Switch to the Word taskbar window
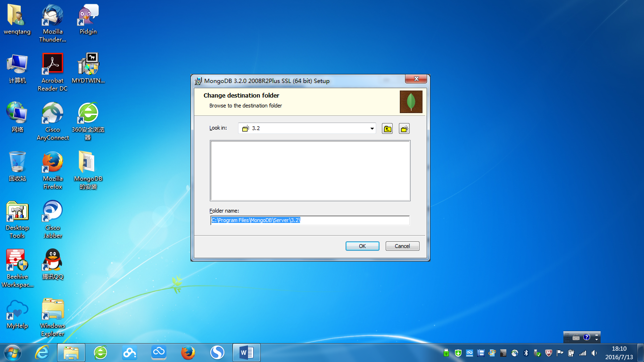Image resolution: width=644 pixels, height=362 pixels. pos(247,353)
